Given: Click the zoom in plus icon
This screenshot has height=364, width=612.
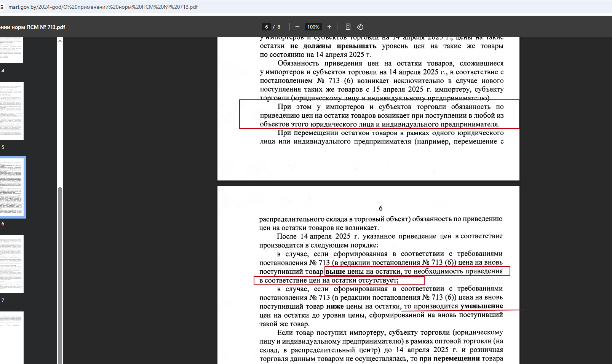Looking at the screenshot, I should [x=329, y=27].
